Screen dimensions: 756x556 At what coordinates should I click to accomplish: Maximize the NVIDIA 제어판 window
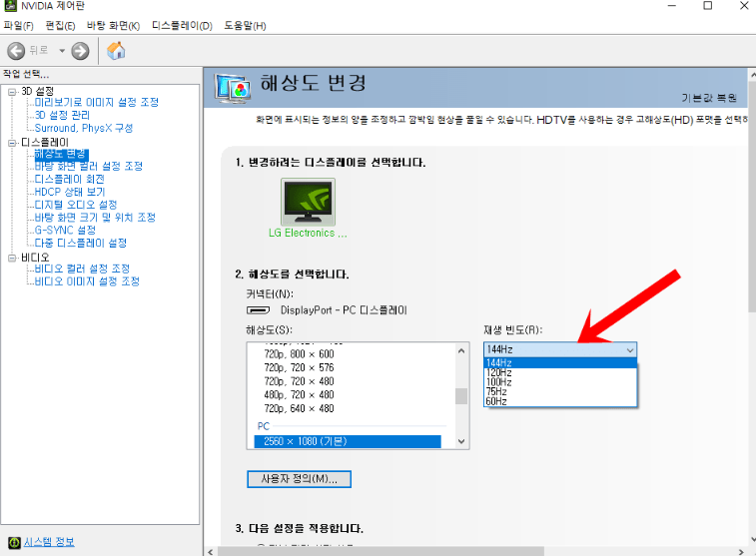(x=708, y=6)
